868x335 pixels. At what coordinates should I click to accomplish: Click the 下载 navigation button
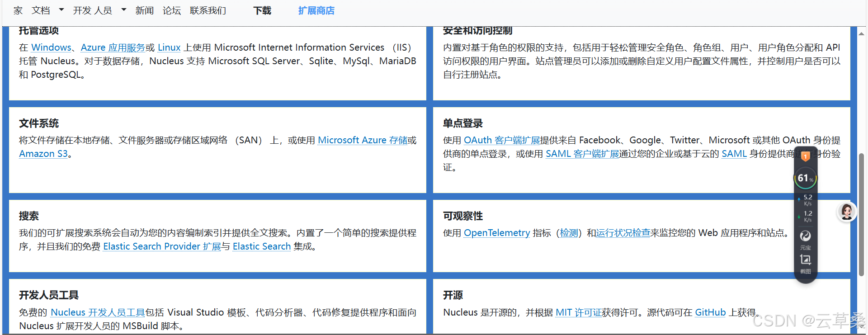[x=262, y=10]
